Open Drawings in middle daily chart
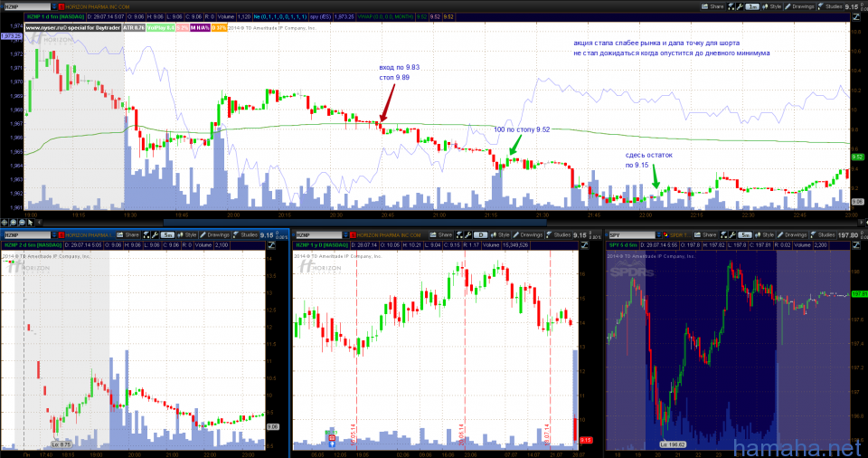This screenshot has width=868, height=458. [x=528, y=235]
